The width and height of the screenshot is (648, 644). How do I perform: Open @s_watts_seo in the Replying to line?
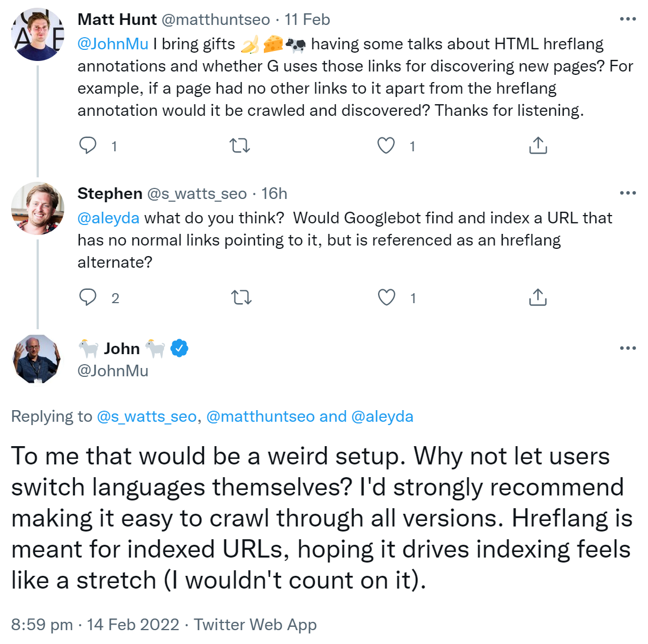tap(146, 417)
